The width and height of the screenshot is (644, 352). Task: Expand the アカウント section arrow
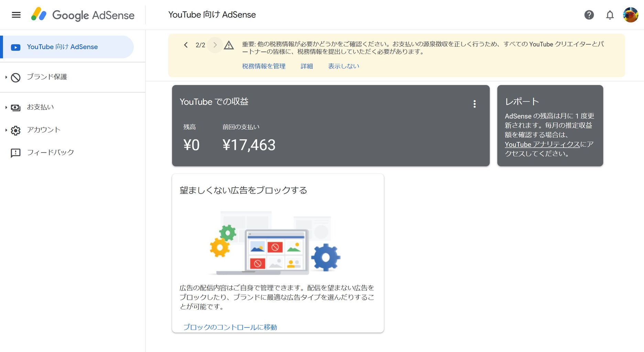6,130
